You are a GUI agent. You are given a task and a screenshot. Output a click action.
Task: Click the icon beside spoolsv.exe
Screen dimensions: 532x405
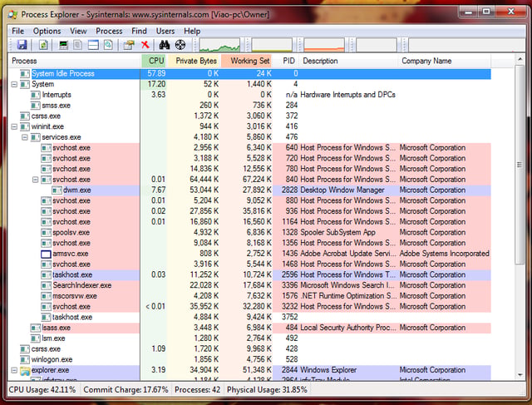click(x=46, y=233)
